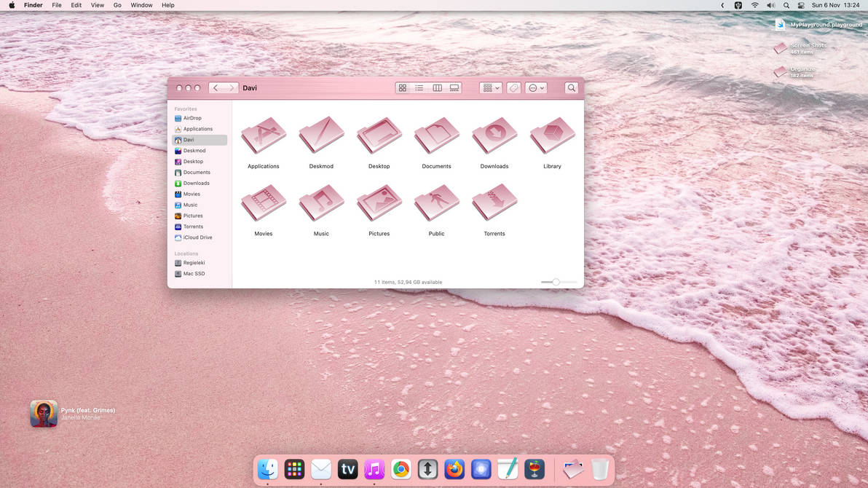868x488 pixels.
Task: Select the Organize folder on desktop
Action: pos(795,72)
